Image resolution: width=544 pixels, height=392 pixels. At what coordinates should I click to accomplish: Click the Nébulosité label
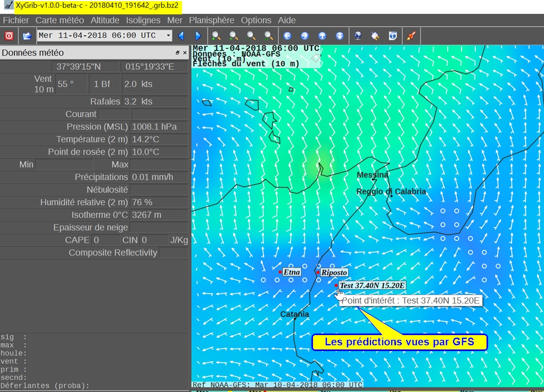[x=107, y=189]
